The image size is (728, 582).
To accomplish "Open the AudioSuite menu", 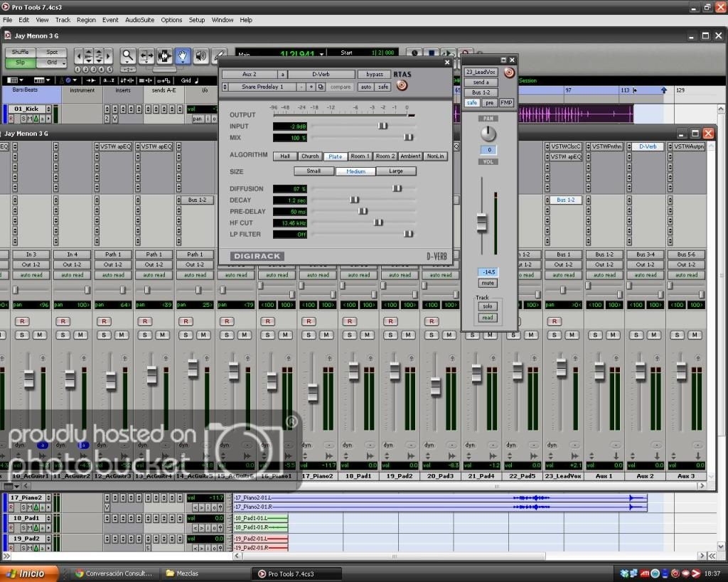I will [x=139, y=20].
